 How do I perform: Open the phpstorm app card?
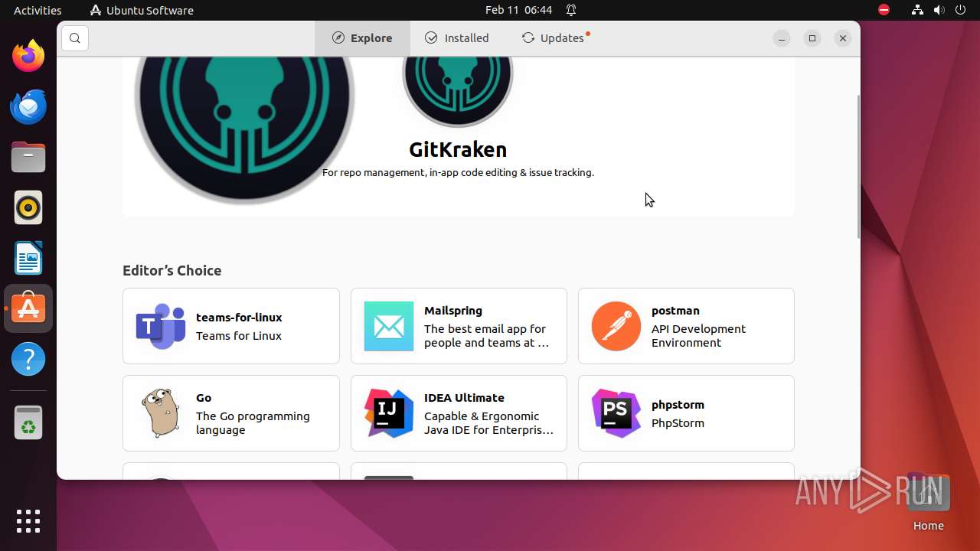tap(686, 413)
